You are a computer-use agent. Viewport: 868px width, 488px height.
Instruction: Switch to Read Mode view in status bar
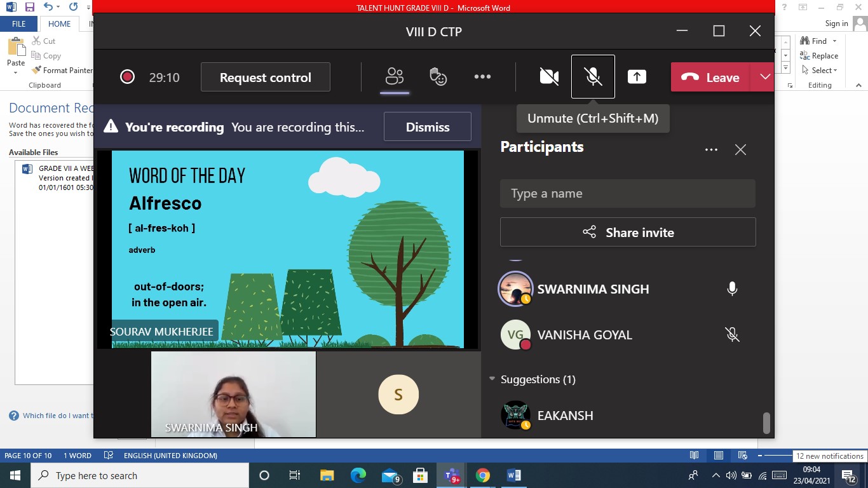point(695,456)
